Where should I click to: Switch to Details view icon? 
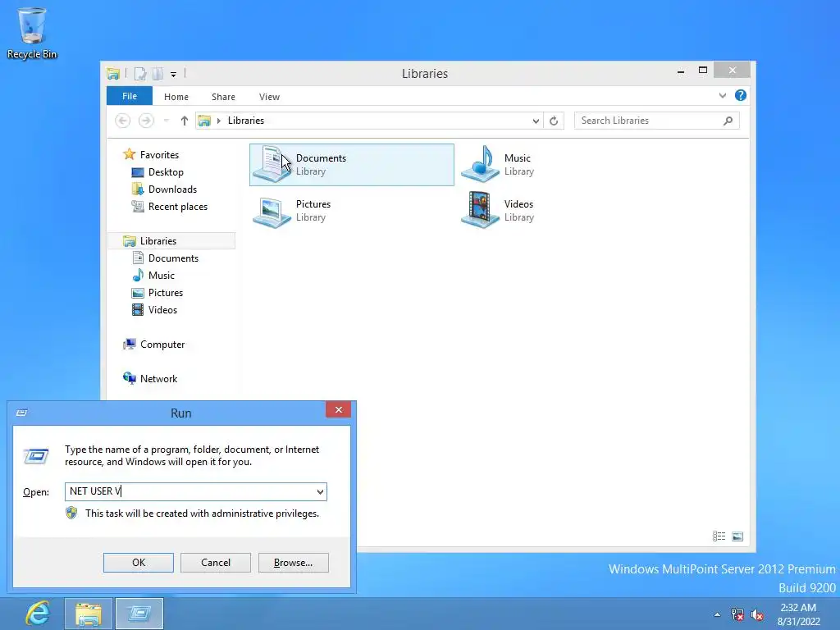point(719,536)
